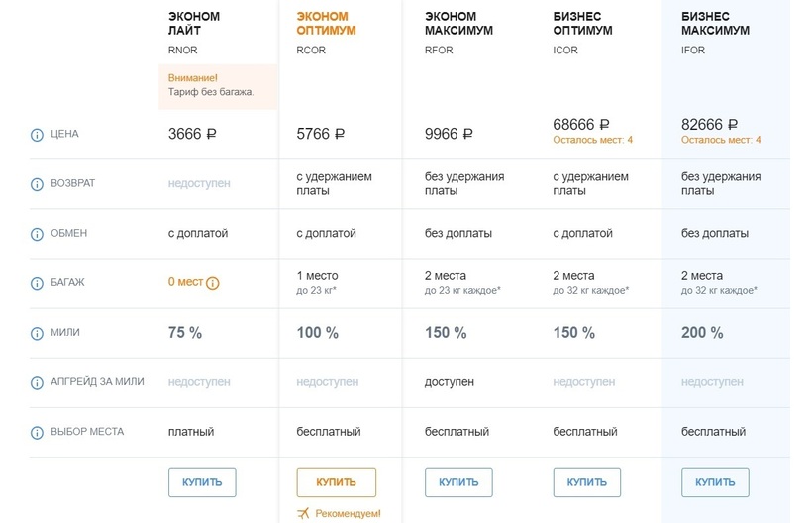Screen dimensions: 812x523
Task: Click the info icon next to БАГАЖ
Action: click(x=38, y=283)
